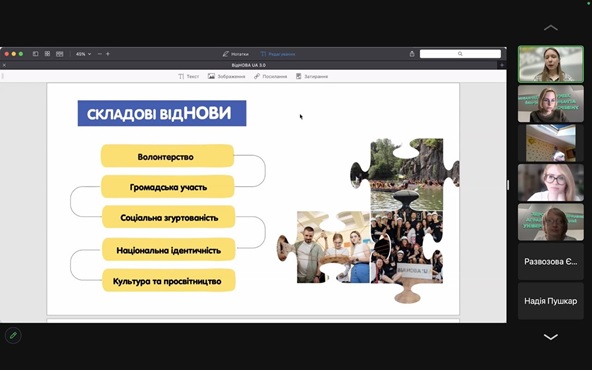Close the ВіДНОВА UA 3.0 tab

[x=4, y=65]
